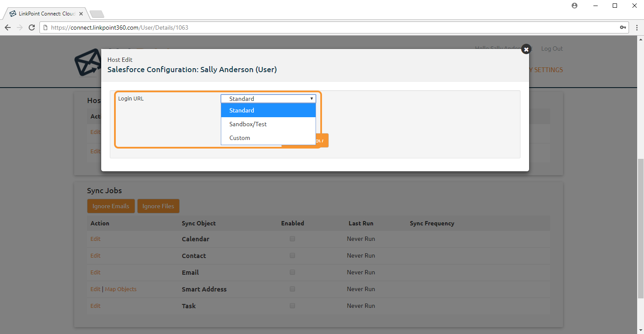
Task: Click Never Run in Calendar row
Action: 361,239
